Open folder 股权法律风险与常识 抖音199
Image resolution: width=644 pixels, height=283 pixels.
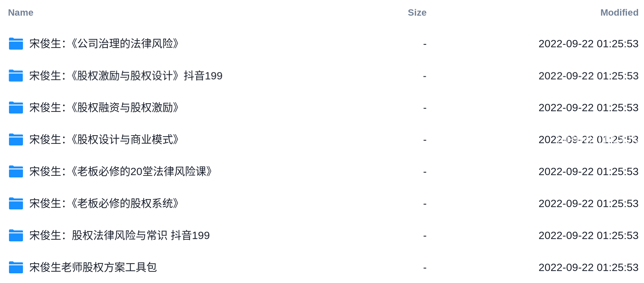[x=119, y=235]
